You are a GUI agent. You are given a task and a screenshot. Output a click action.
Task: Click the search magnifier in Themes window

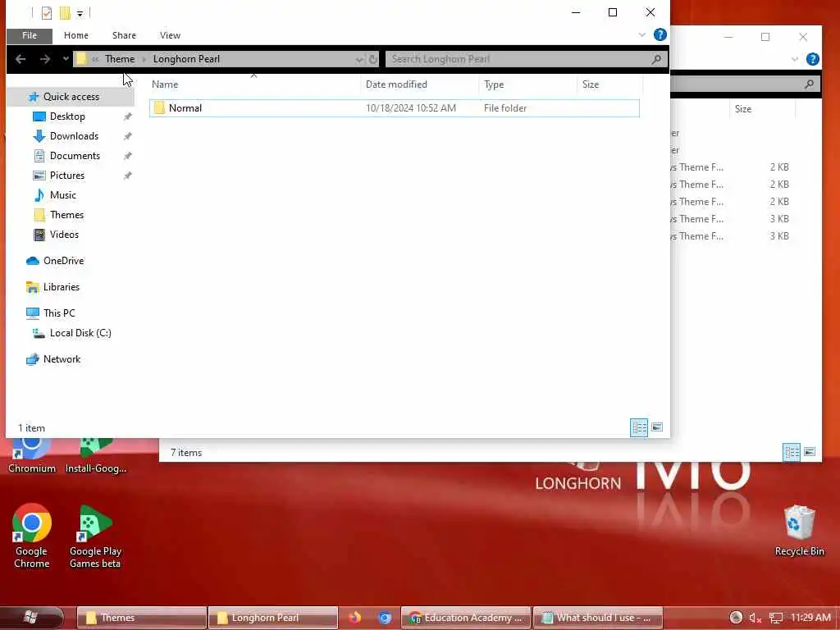(809, 84)
